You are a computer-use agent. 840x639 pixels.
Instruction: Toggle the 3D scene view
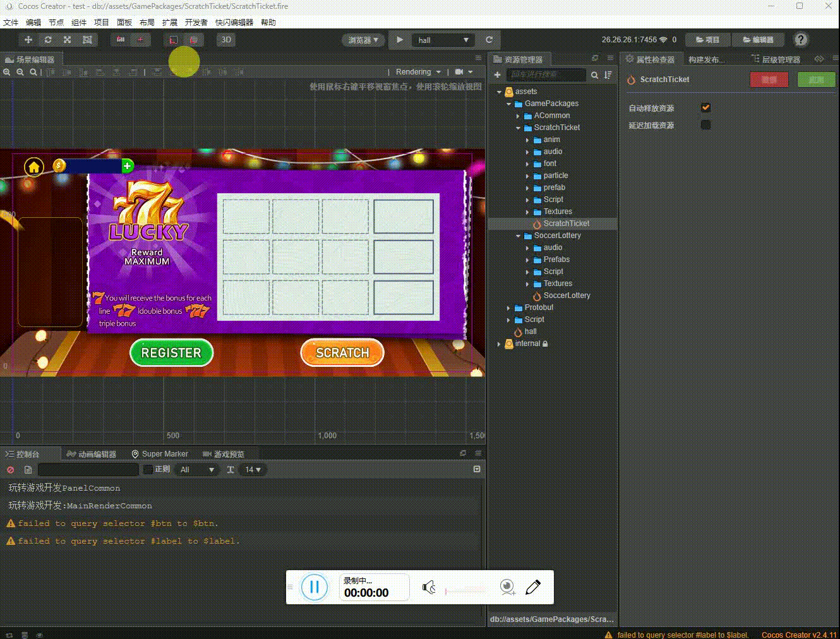pos(226,40)
